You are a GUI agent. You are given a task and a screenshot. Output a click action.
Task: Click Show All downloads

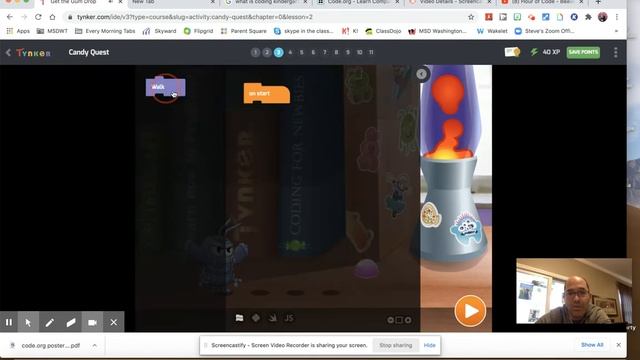pyautogui.click(x=592, y=345)
